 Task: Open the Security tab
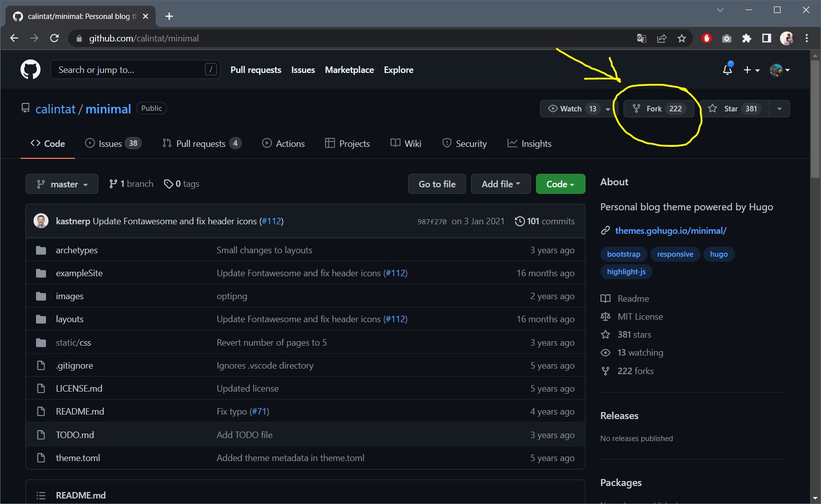464,143
